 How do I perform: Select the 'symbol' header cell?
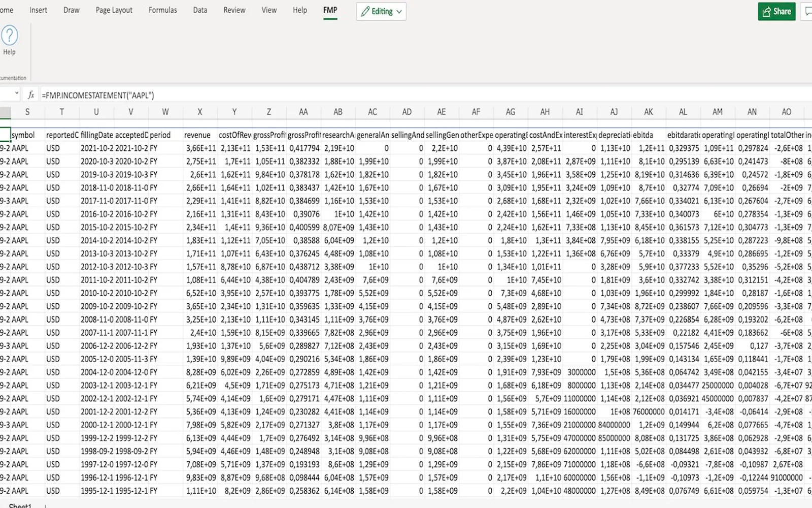pyautogui.click(x=27, y=135)
